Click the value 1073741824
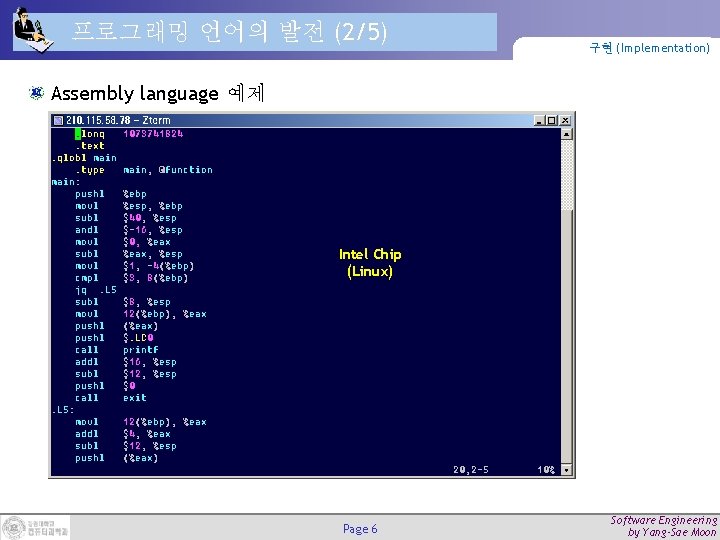The width and height of the screenshot is (720, 540). (153, 134)
